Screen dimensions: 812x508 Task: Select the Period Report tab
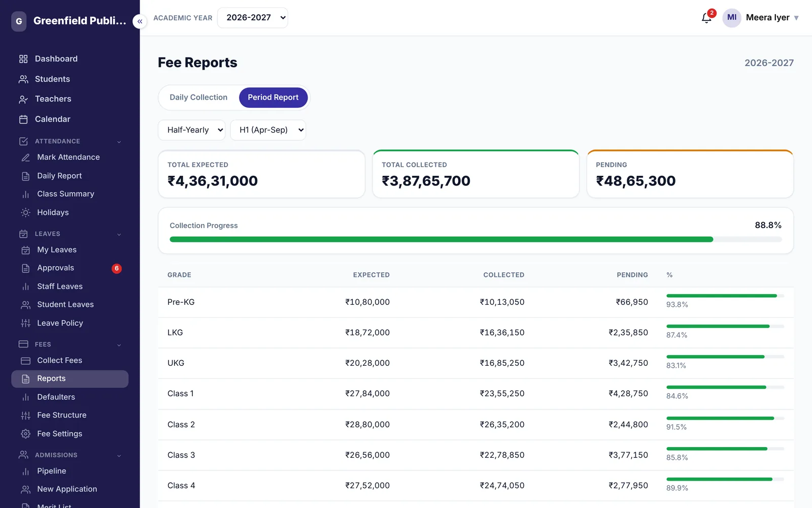(273, 98)
